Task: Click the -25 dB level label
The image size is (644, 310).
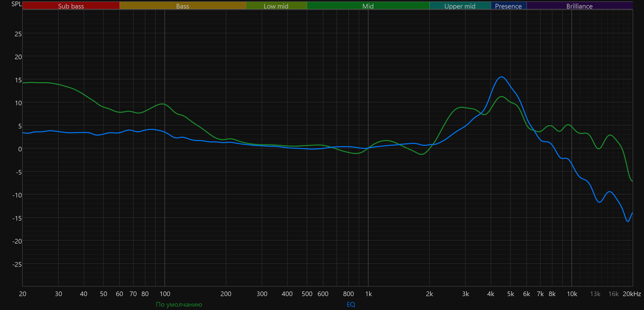Action: (17, 264)
